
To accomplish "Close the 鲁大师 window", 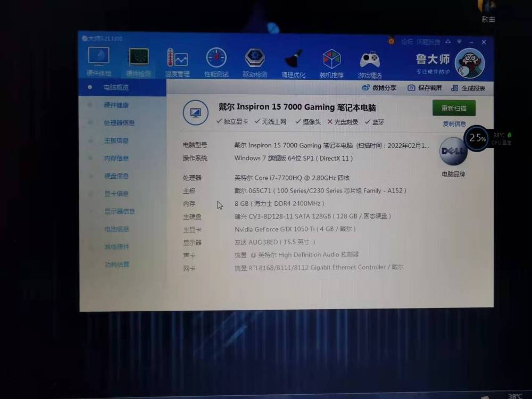I will (484, 42).
